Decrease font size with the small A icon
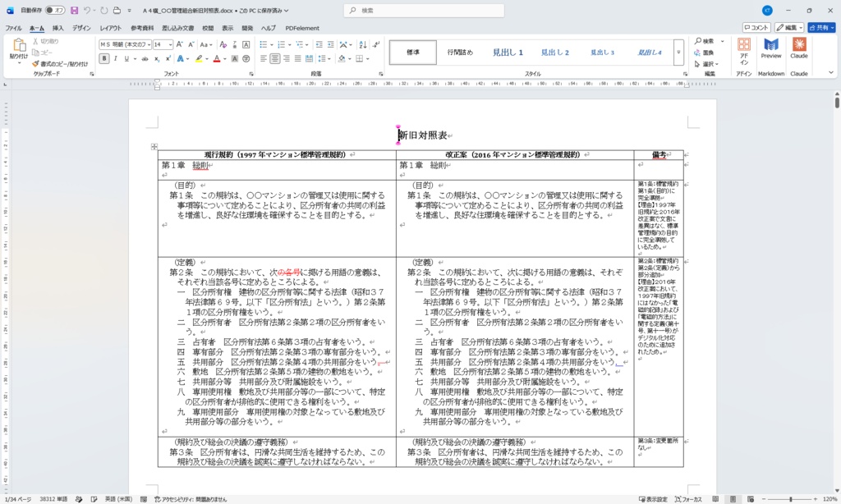This screenshot has width=841, height=504. [x=191, y=44]
